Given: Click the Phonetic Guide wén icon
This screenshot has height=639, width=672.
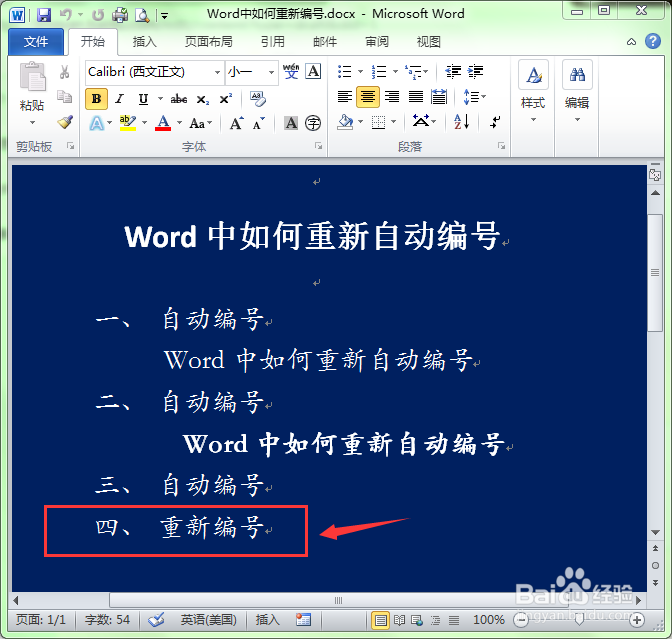Looking at the screenshot, I should (291, 71).
